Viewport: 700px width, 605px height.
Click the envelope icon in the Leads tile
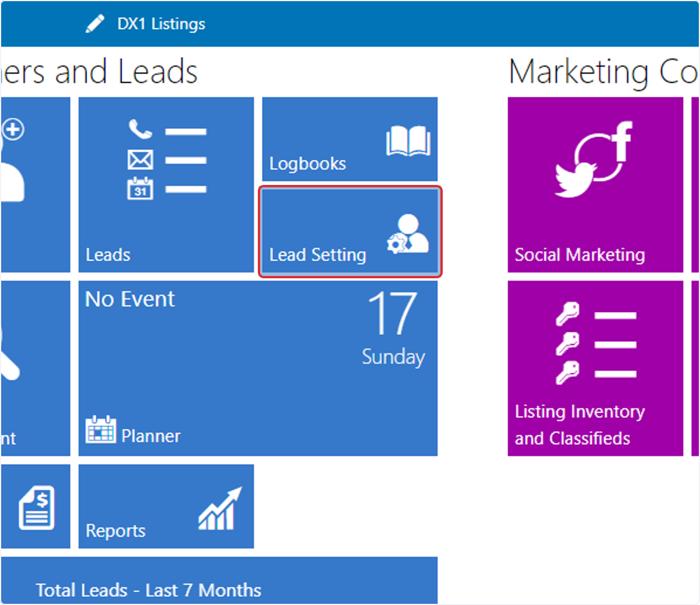(141, 159)
